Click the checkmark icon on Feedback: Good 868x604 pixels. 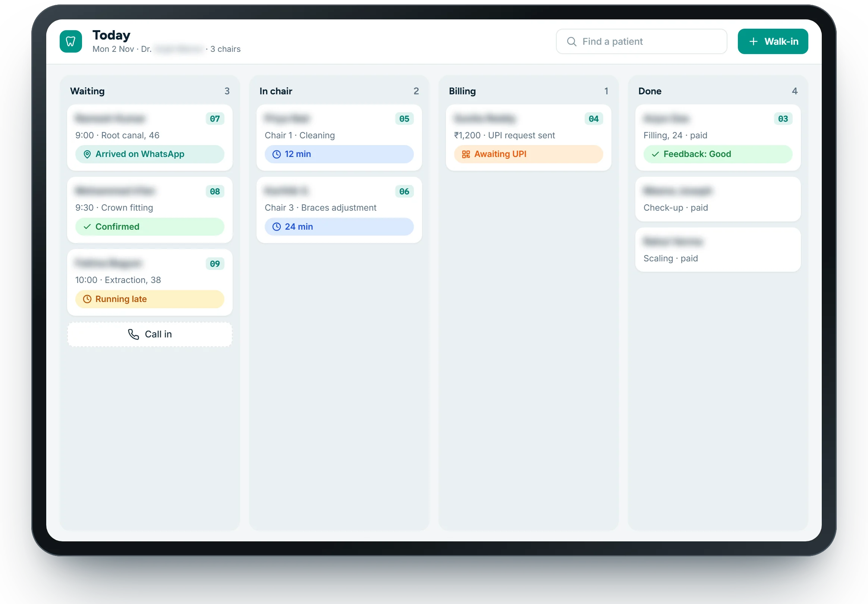tap(655, 154)
